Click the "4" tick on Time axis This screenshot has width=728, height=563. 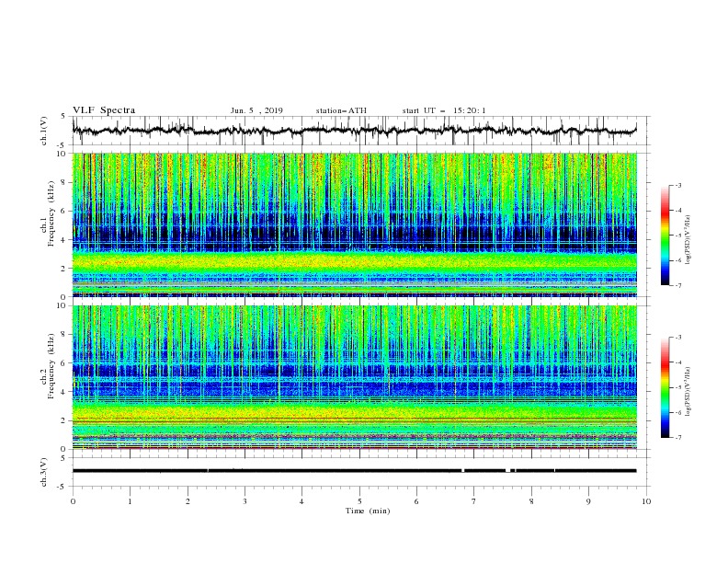301,501
